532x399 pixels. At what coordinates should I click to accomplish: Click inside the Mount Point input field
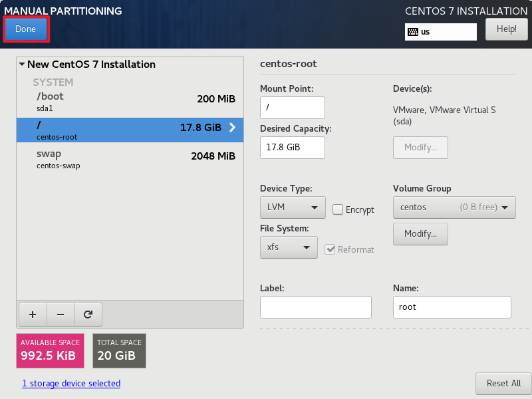click(x=291, y=107)
